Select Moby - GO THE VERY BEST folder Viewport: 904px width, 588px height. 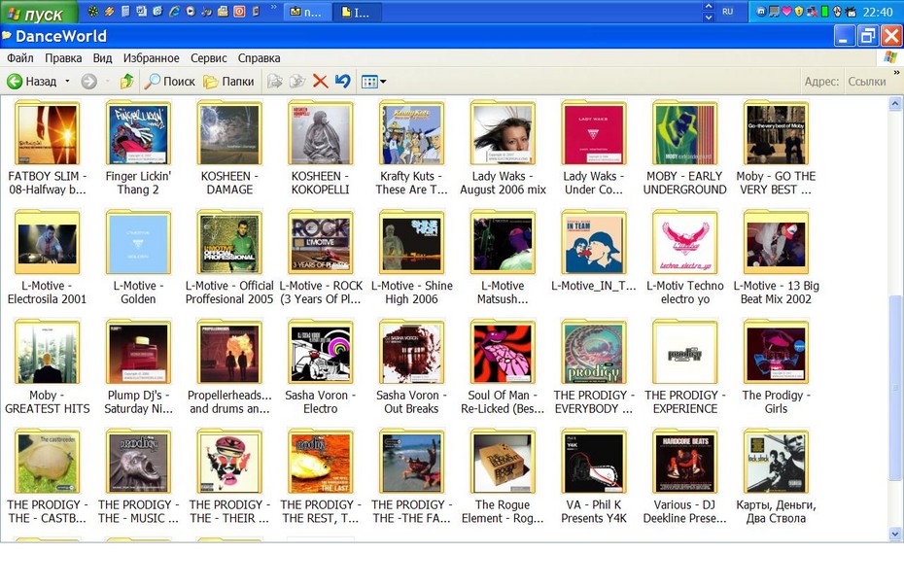pos(776,149)
